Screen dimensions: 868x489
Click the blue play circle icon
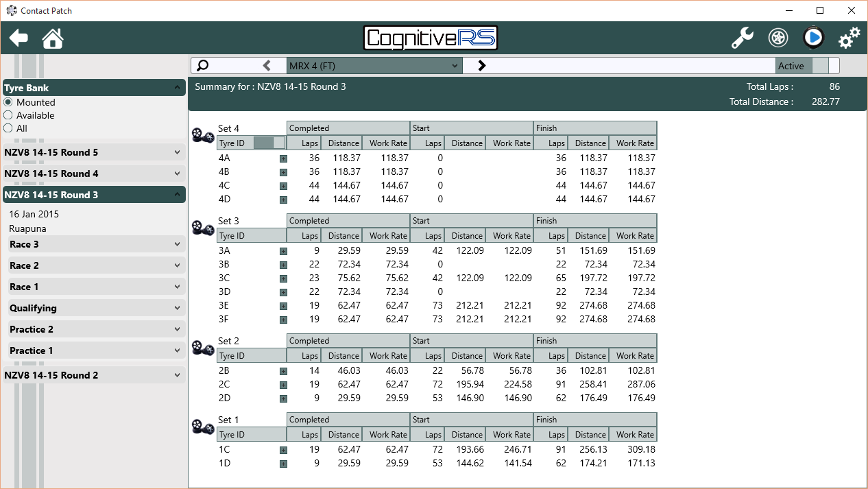tap(814, 38)
